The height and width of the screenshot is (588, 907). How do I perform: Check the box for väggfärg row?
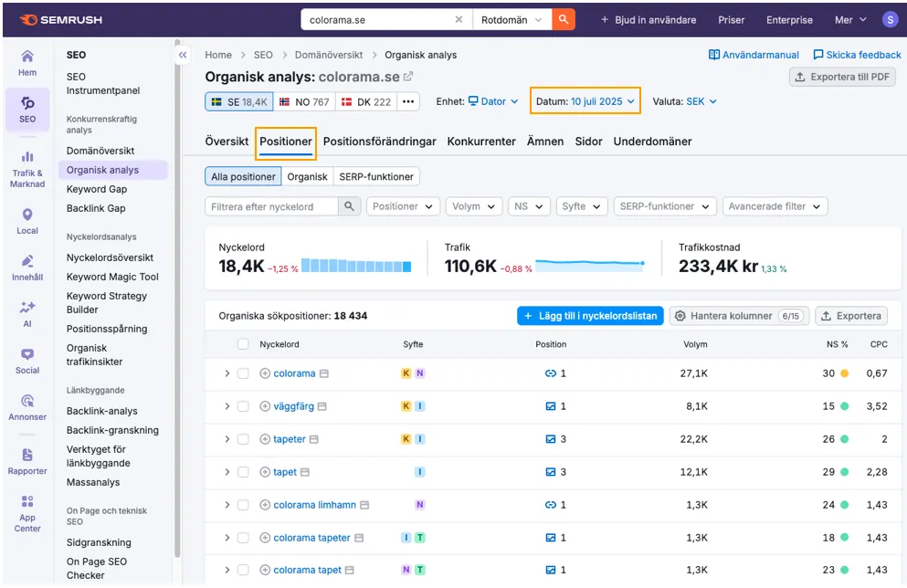click(243, 406)
